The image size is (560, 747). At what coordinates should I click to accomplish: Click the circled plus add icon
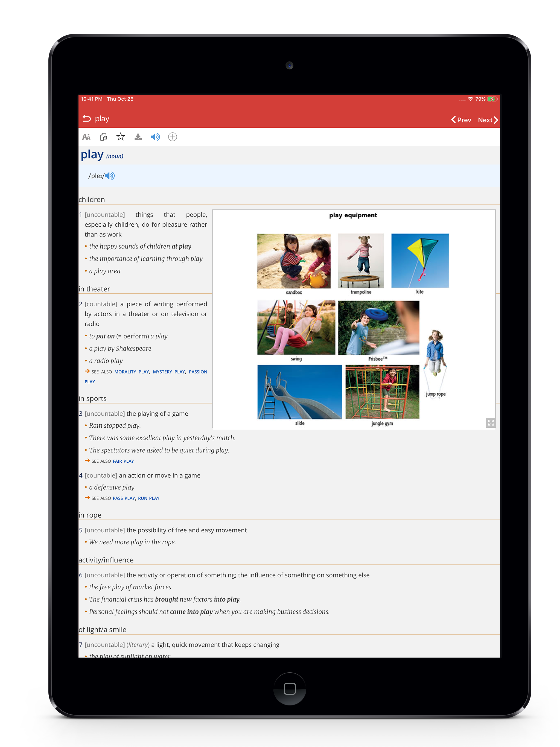tap(172, 137)
